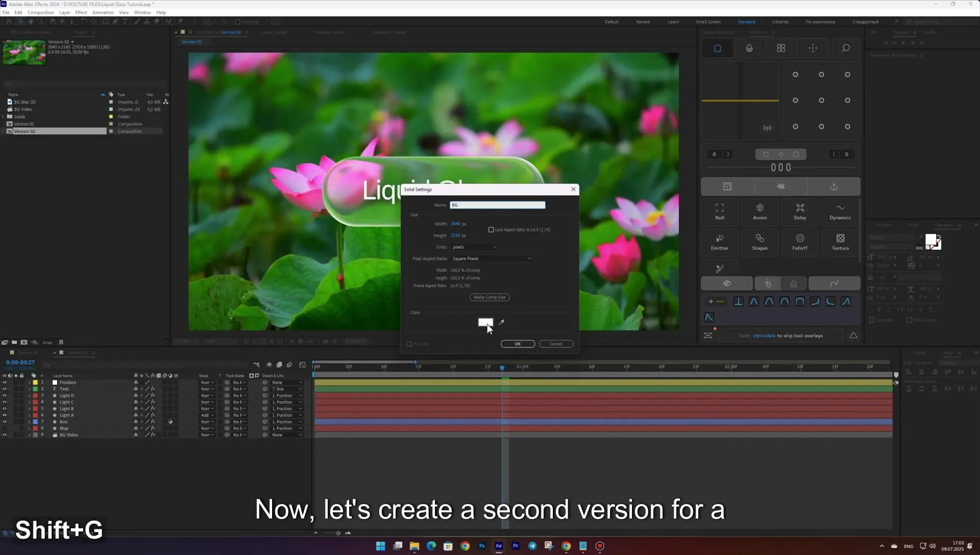The height and width of the screenshot is (555, 980).
Task: Open the Pixel Aspect Ratio dropdown
Action: (492, 259)
